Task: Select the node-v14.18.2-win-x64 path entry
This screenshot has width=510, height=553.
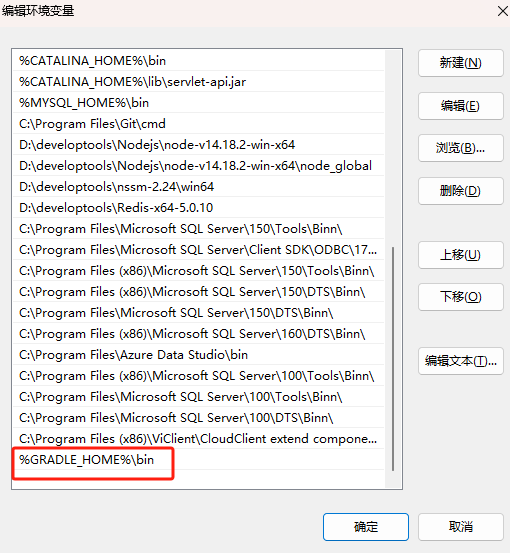Action: point(199,145)
